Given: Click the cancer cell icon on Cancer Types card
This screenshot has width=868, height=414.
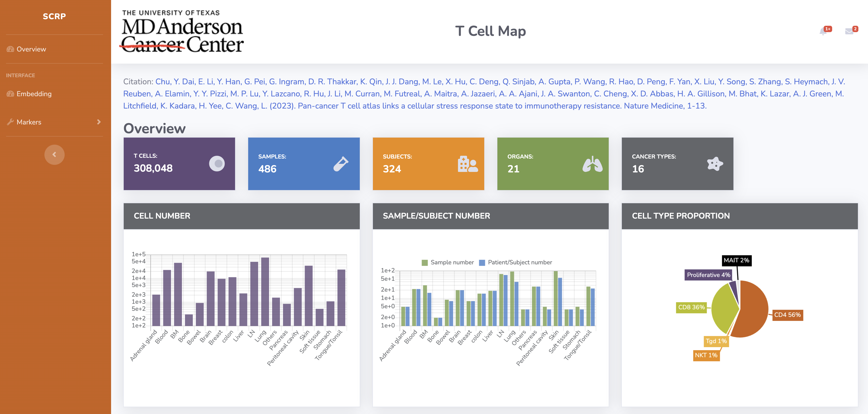Looking at the screenshot, I should pyautogui.click(x=715, y=163).
